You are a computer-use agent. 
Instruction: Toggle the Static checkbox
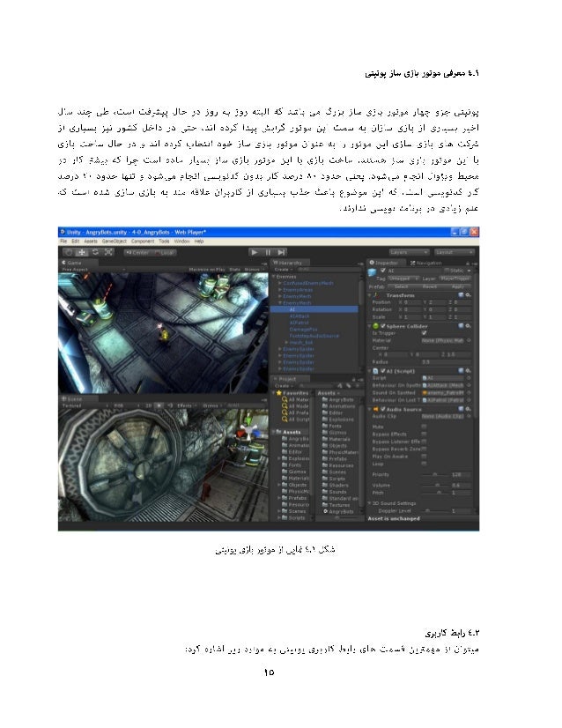click(x=447, y=271)
